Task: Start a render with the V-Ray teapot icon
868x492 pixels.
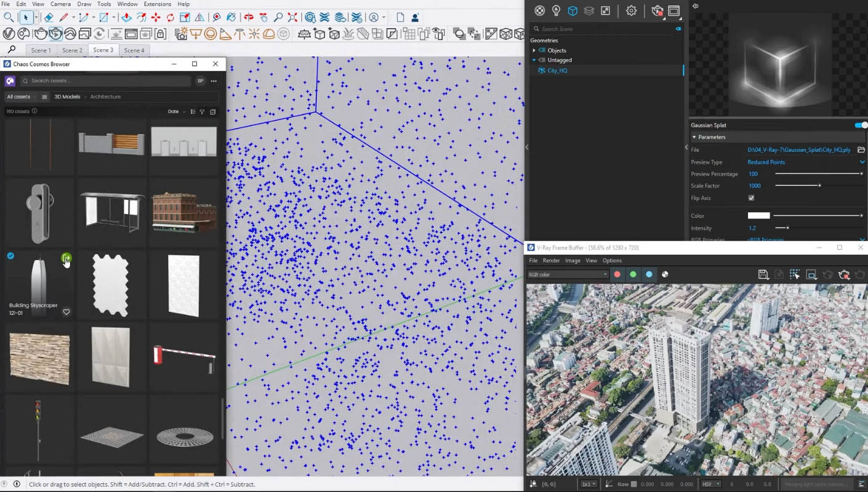Action: [x=656, y=10]
